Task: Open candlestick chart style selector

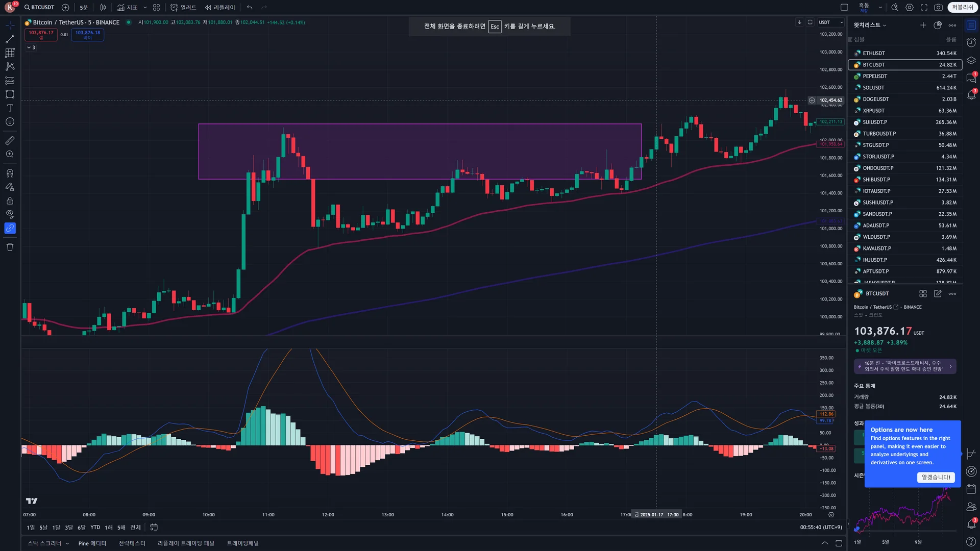Action: click(x=103, y=7)
